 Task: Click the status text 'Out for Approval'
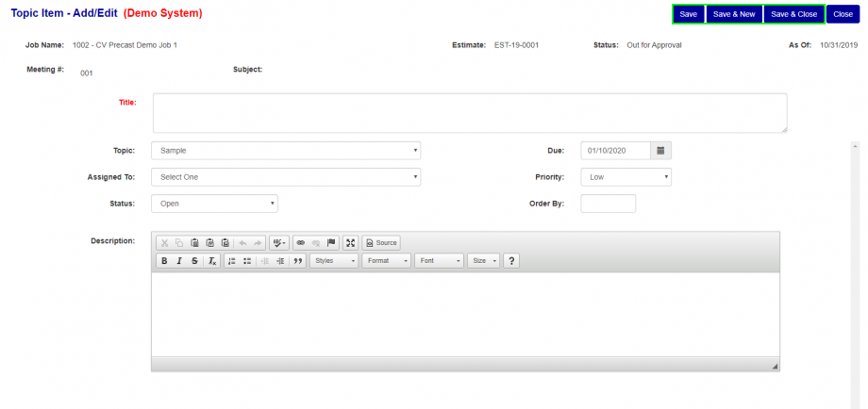click(655, 45)
